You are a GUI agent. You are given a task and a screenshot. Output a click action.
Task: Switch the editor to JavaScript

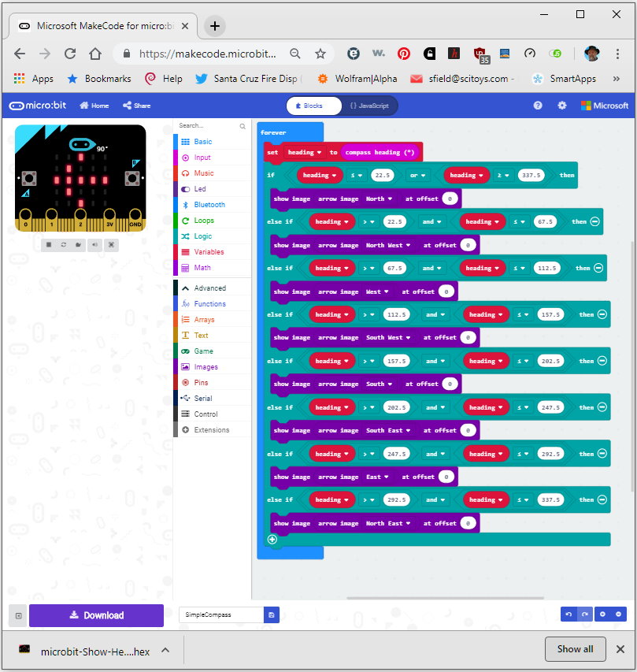click(x=369, y=106)
